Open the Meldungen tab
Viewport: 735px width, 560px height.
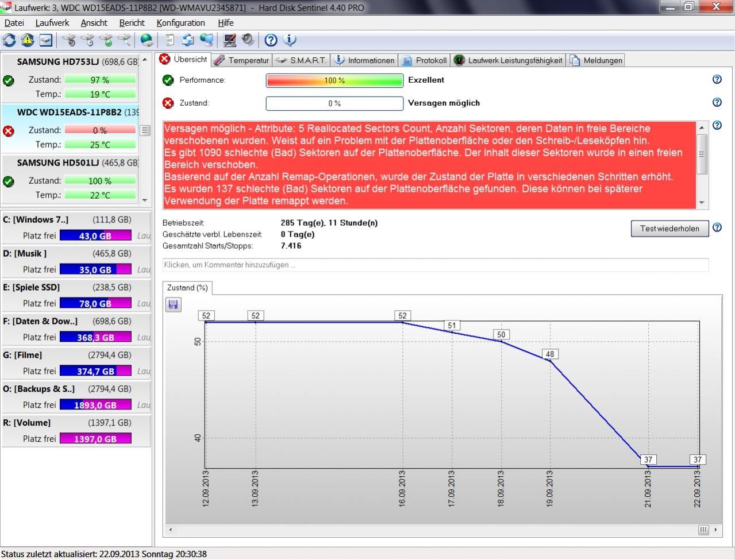595,60
